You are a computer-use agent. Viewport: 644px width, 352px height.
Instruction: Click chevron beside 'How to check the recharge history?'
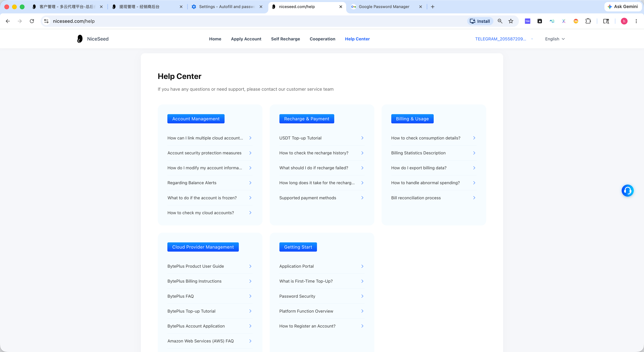point(362,153)
